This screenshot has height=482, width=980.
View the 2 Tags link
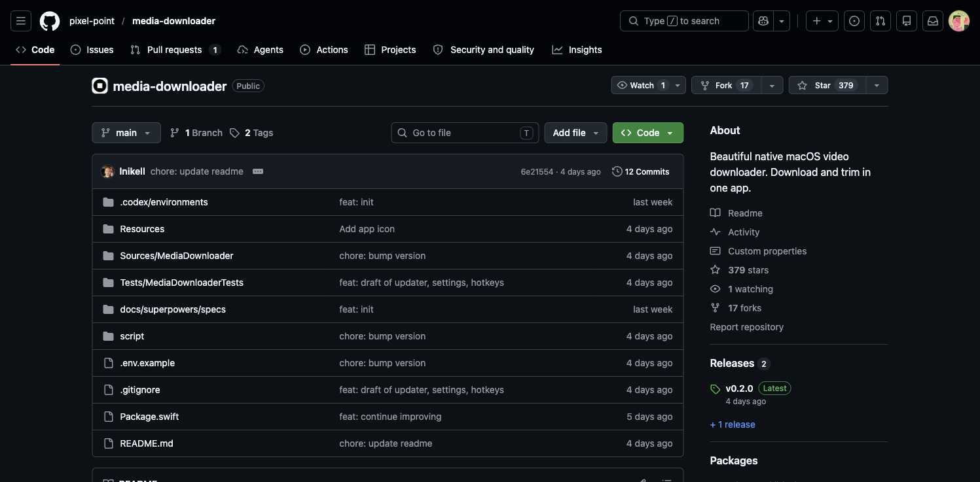click(251, 133)
